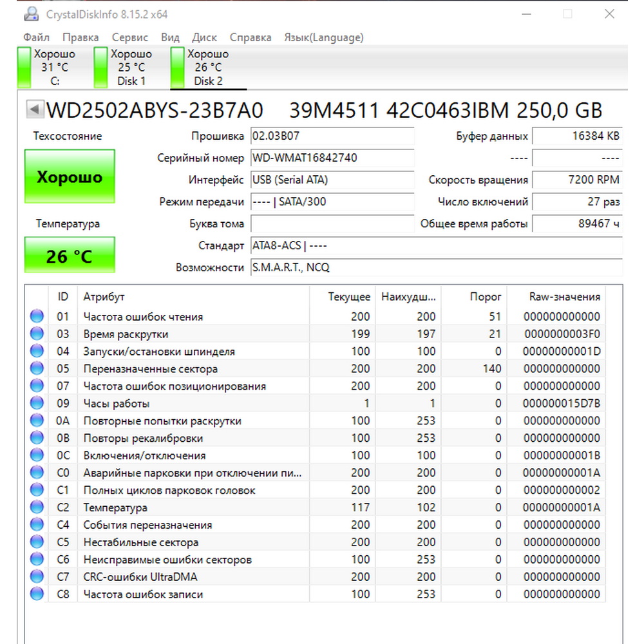Screen dimensions: 644x644
Task: Click status orb for attribute C5 unstable sectors
Action: point(37,542)
